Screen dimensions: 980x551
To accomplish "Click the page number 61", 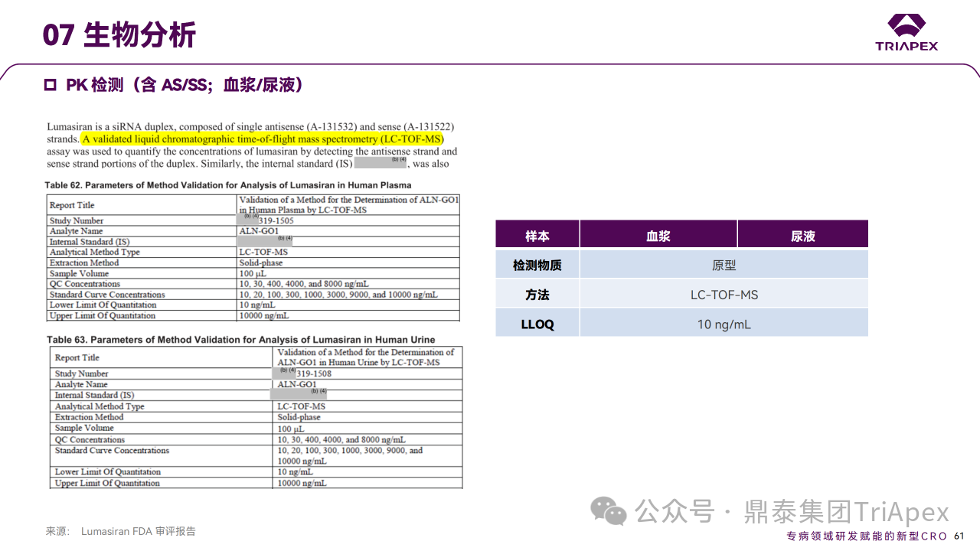I will (959, 536).
